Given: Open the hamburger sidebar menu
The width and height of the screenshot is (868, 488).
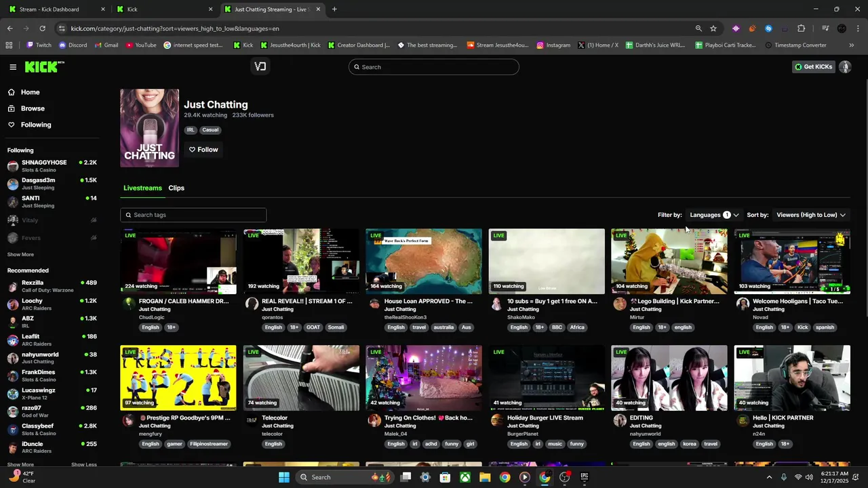Looking at the screenshot, I should (x=13, y=67).
